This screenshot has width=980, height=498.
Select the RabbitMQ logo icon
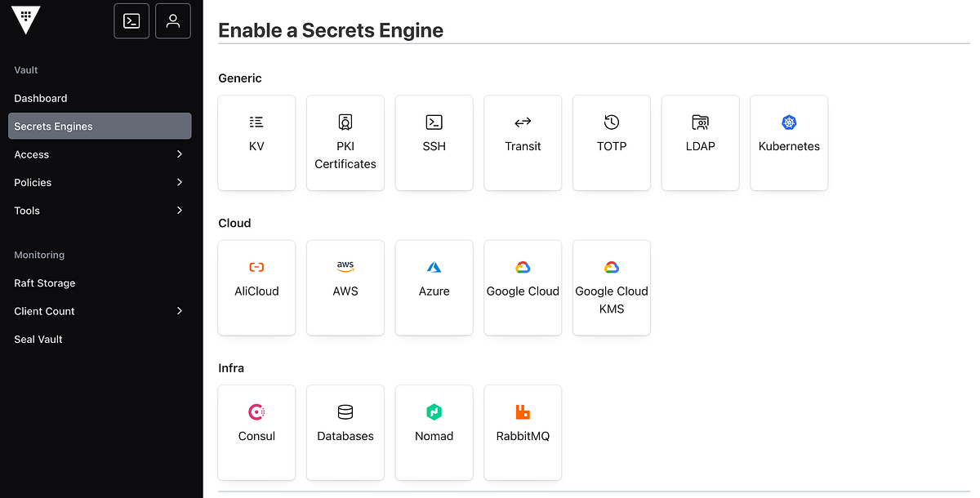pyautogui.click(x=523, y=412)
